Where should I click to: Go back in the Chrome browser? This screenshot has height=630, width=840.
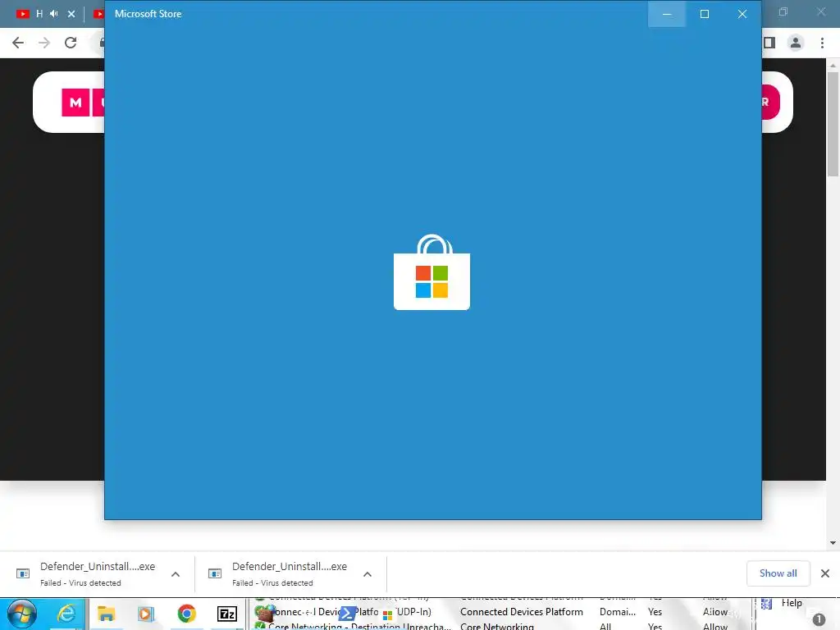[x=18, y=43]
